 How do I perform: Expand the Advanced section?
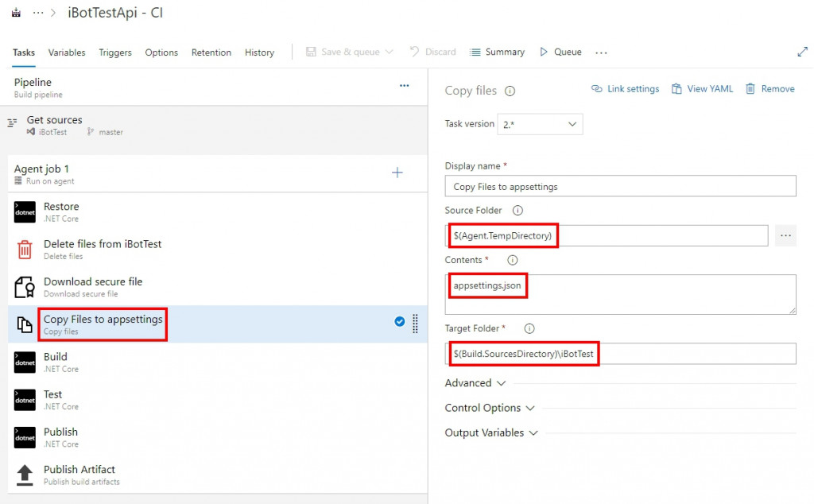(x=475, y=383)
